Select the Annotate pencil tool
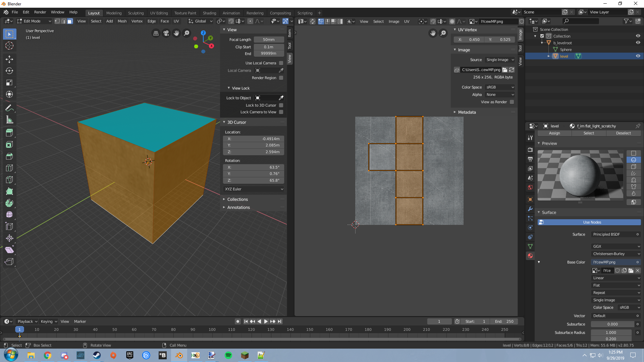This screenshot has height=362, width=644. point(9,108)
